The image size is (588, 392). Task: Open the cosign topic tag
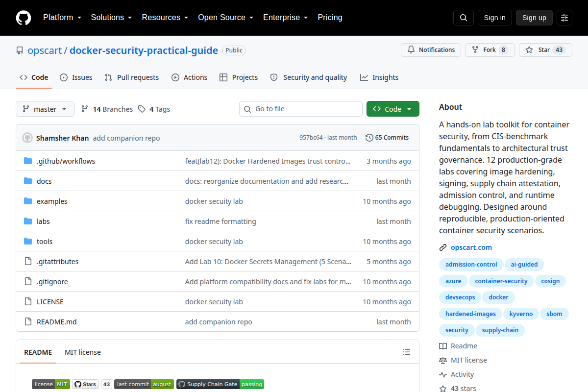pyautogui.click(x=550, y=281)
